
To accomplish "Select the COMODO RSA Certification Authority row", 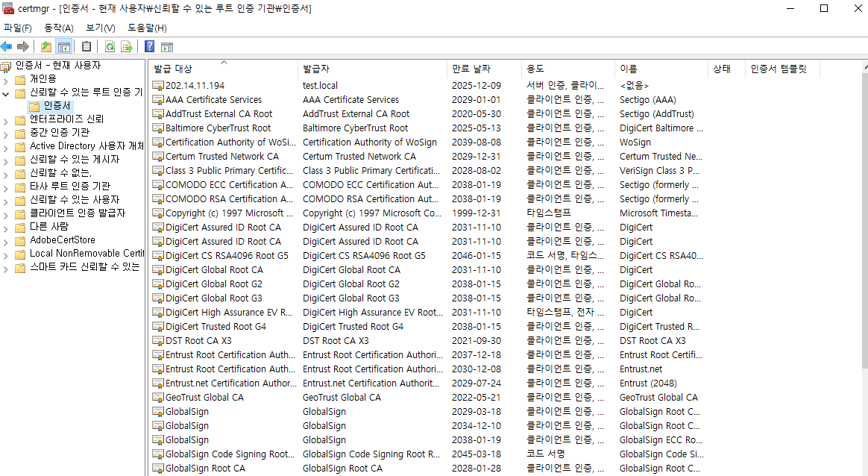I will coord(427,199).
